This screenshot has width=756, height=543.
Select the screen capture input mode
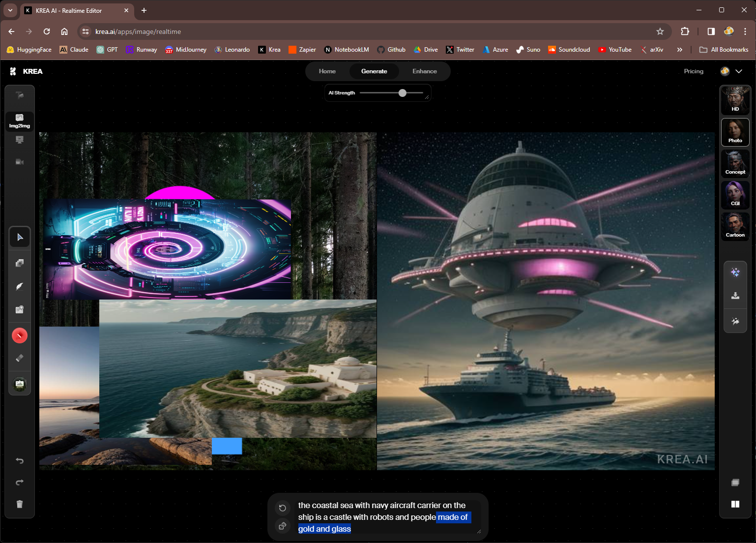(x=20, y=140)
